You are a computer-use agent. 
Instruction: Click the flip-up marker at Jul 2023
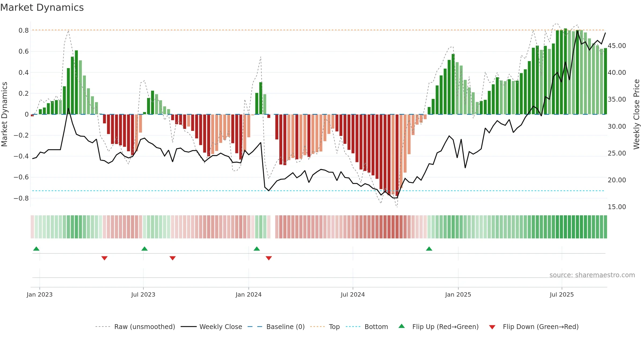coord(144,249)
